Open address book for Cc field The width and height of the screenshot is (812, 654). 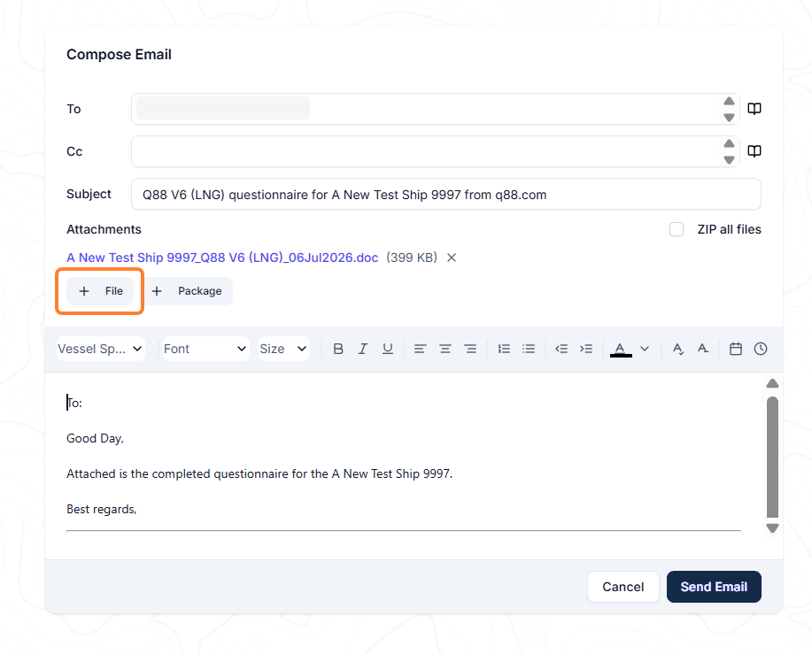tap(754, 151)
